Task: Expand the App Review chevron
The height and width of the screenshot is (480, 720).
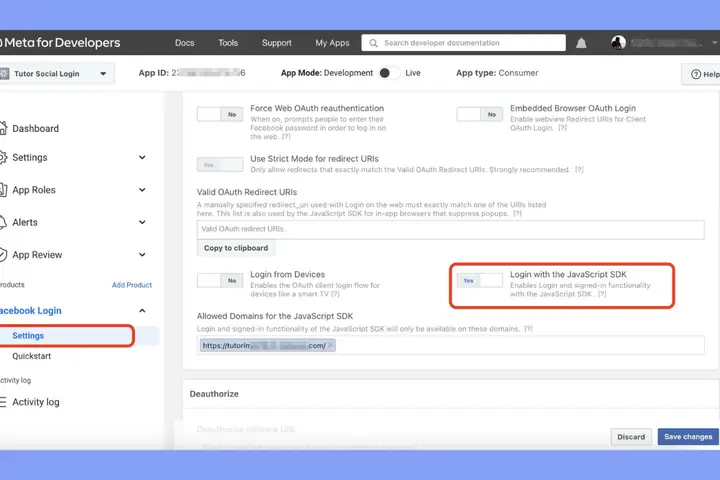Action: (x=142, y=255)
